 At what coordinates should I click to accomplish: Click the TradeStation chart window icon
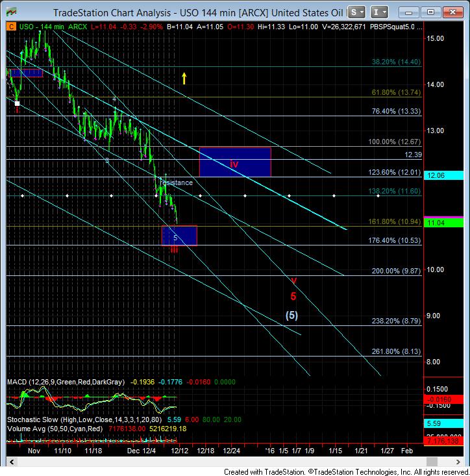coord(12,12)
